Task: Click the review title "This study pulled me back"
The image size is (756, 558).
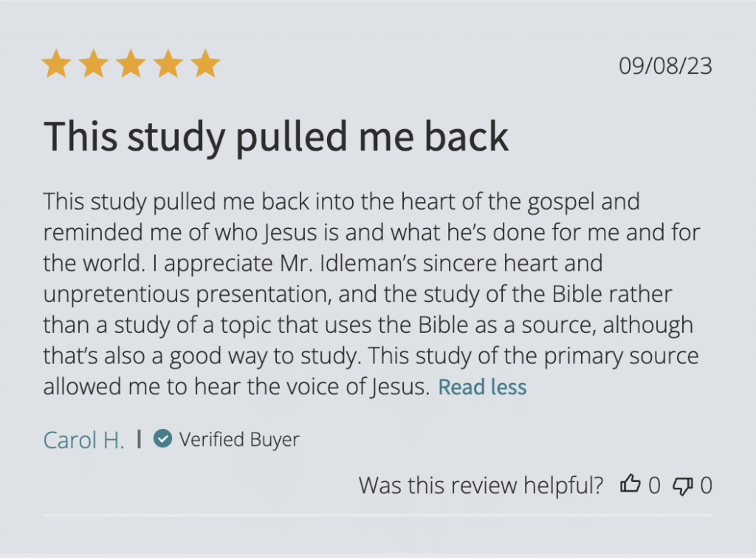Action: pyautogui.click(x=276, y=136)
